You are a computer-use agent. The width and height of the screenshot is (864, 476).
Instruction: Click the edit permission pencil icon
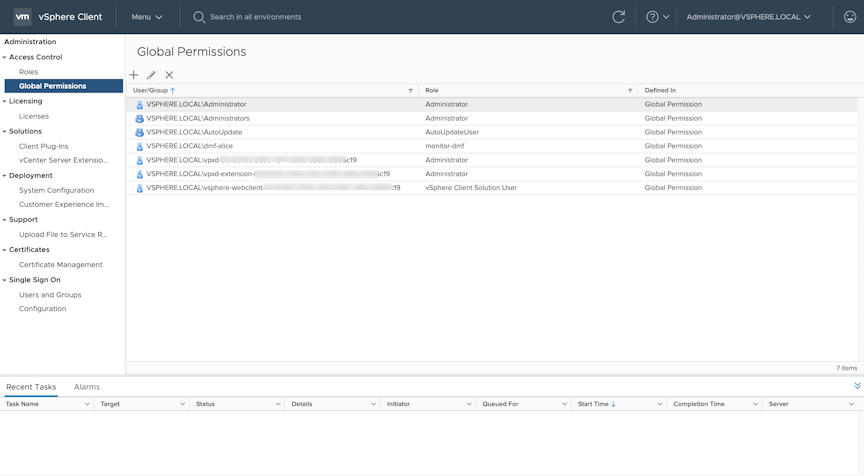[x=151, y=75]
